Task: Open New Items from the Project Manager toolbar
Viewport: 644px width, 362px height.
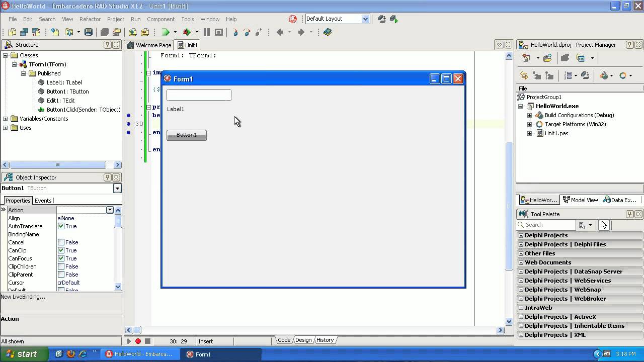Action: [x=525, y=57]
